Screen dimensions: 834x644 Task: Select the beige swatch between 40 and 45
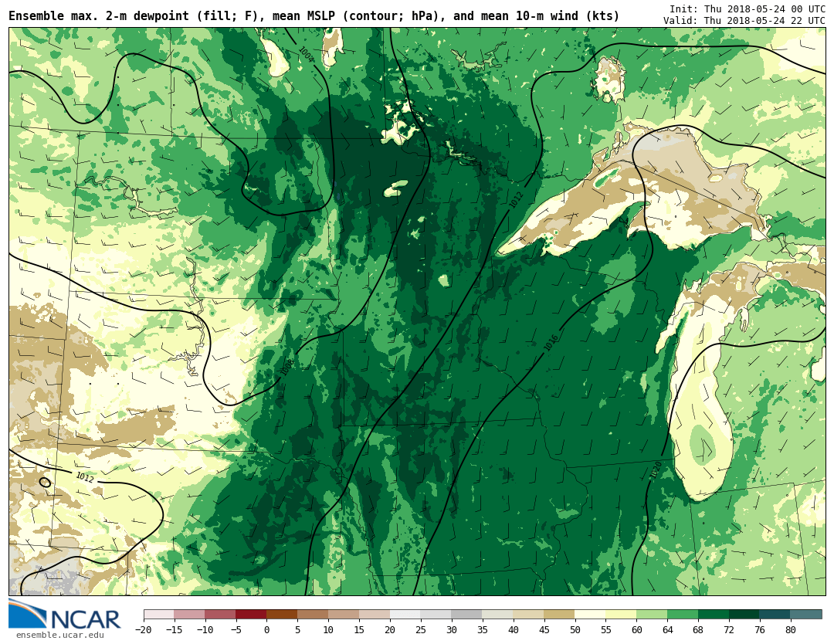(529, 615)
